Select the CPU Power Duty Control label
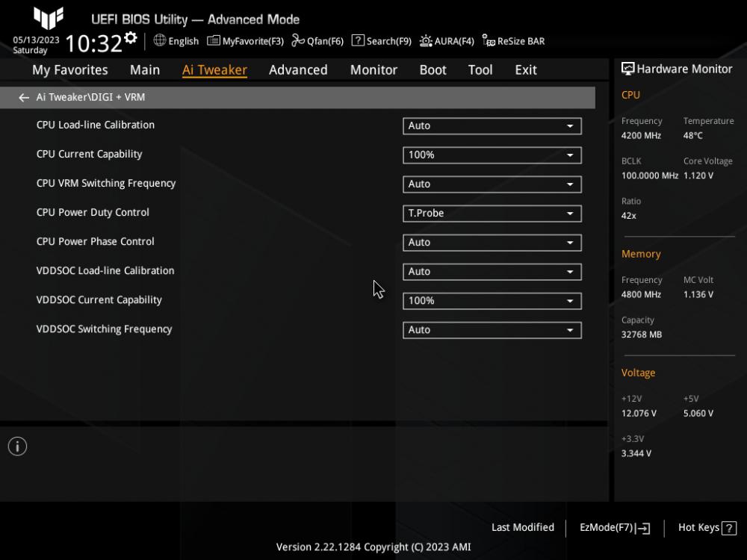The width and height of the screenshot is (747, 560). [x=93, y=212]
